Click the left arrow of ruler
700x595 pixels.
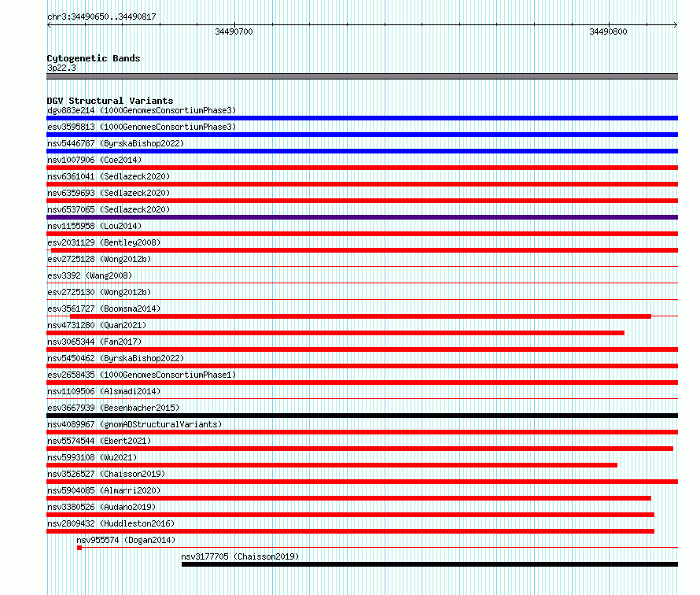click(x=49, y=25)
